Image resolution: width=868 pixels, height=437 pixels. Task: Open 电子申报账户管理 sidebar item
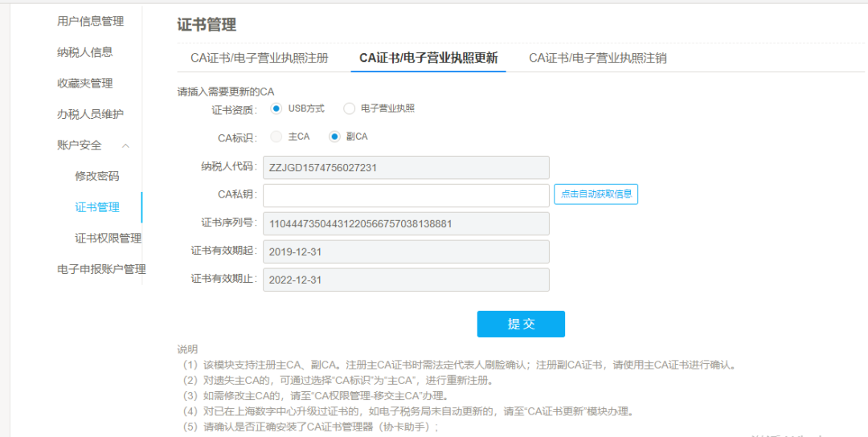(101, 269)
